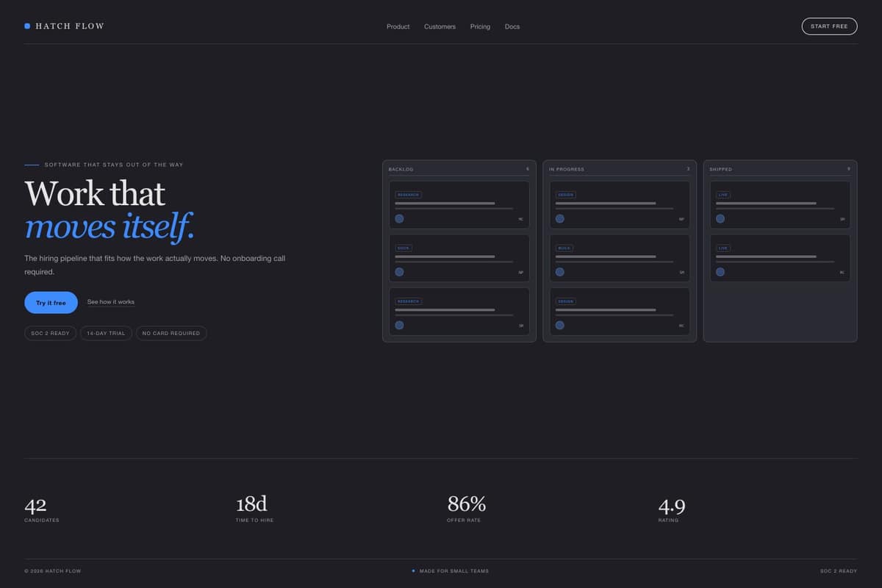
Task: Click the avatar on the first Backlog RESEARCH card
Action: point(399,218)
